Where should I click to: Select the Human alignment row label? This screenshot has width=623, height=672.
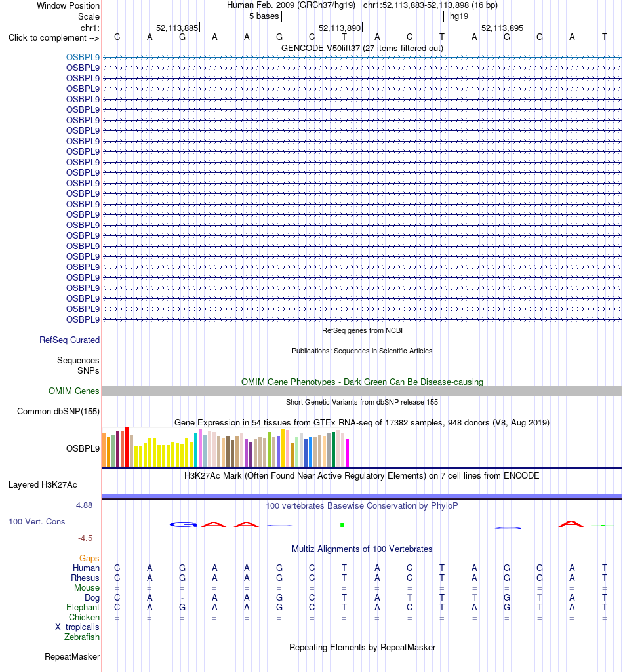click(x=86, y=568)
